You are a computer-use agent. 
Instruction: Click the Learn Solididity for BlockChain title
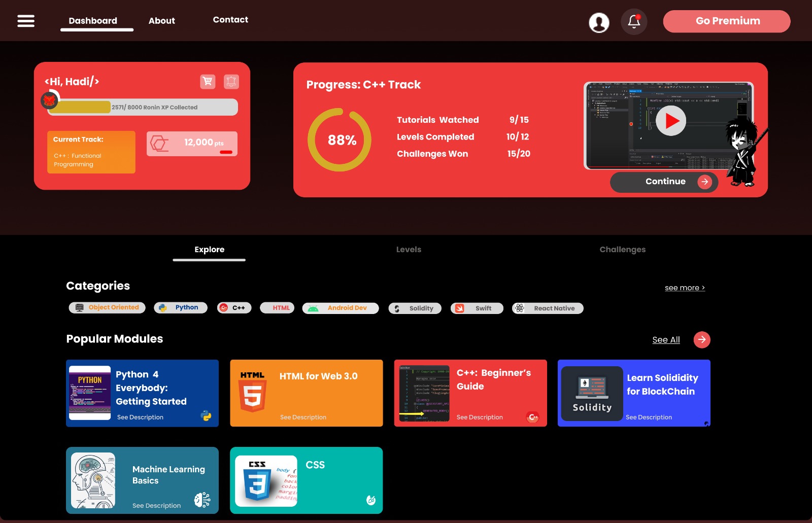tap(662, 385)
